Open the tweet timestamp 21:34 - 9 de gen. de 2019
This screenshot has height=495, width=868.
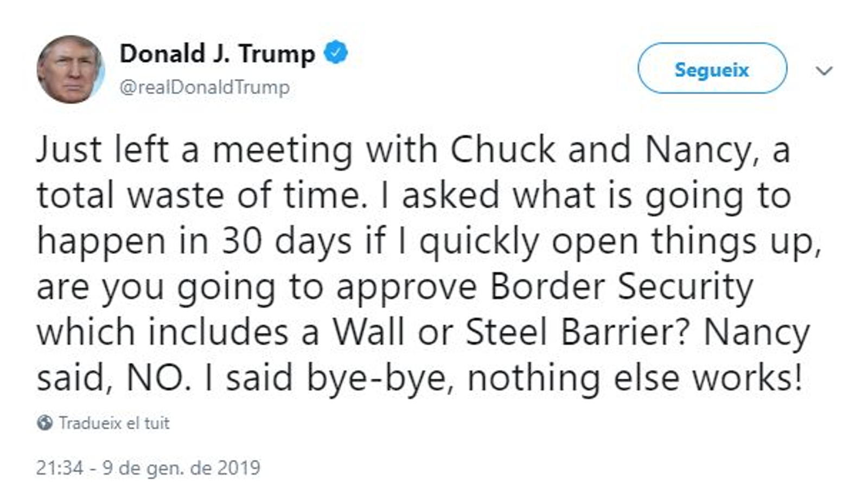tap(148, 467)
